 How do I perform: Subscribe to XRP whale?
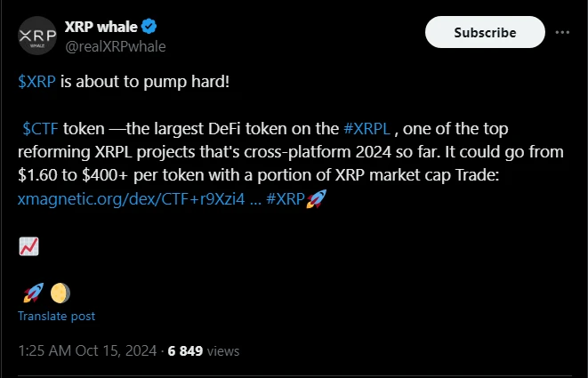(485, 32)
